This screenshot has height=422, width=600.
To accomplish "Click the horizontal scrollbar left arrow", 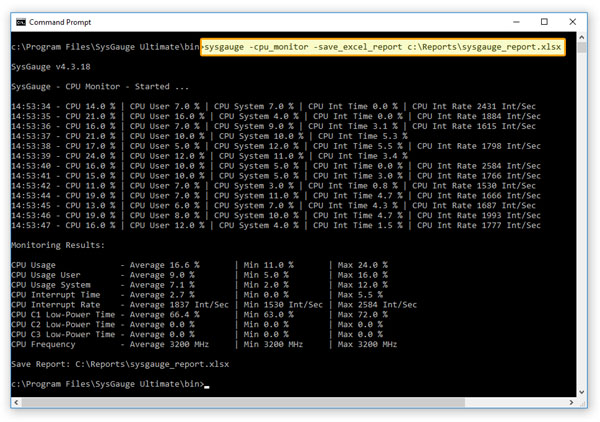I will pyautogui.click(x=16, y=402).
